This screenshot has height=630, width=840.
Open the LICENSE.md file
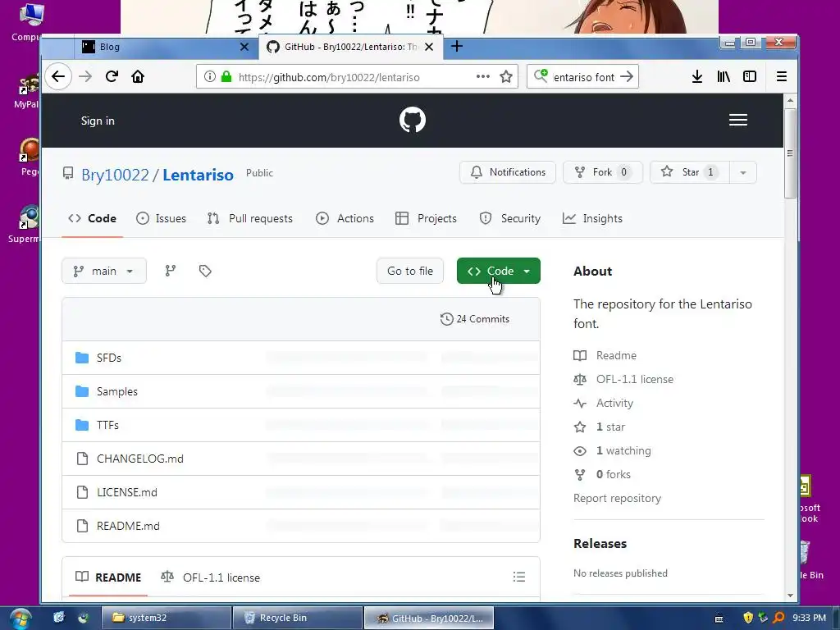[x=127, y=493]
